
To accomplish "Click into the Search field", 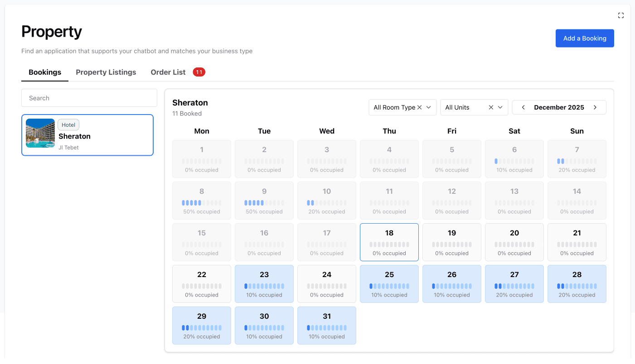I will [x=89, y=98].
